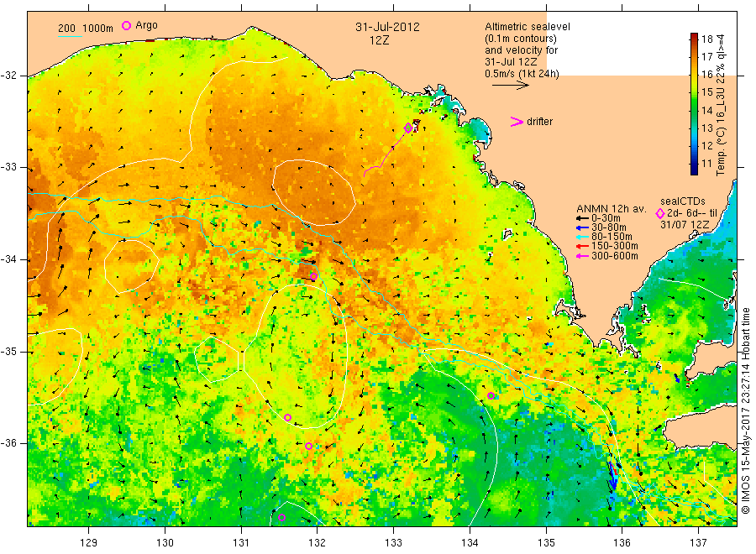Screen dimensions: 756x554
Task: Click the magenta 300-600m arrow legend symbol
Action: point(582,256)
